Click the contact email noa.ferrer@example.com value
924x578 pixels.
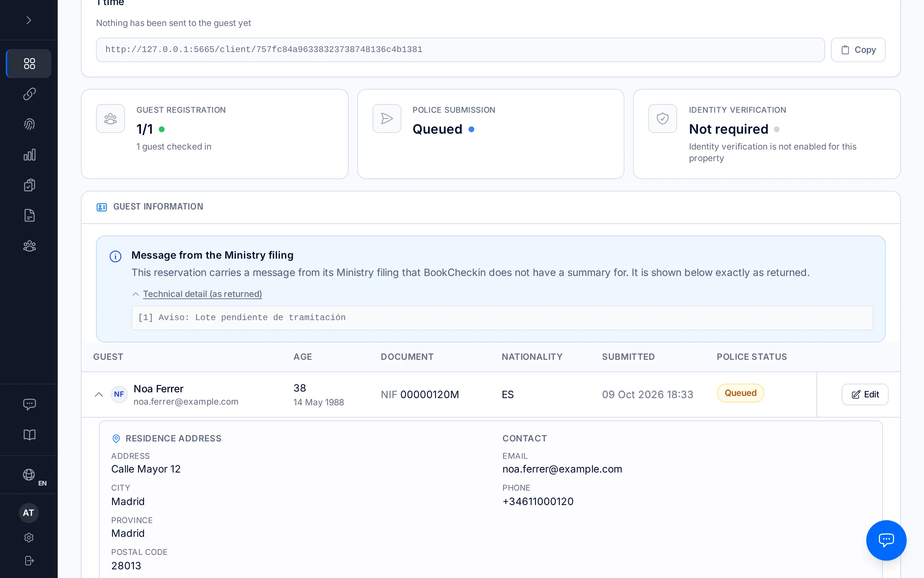(x=562, y=469)
